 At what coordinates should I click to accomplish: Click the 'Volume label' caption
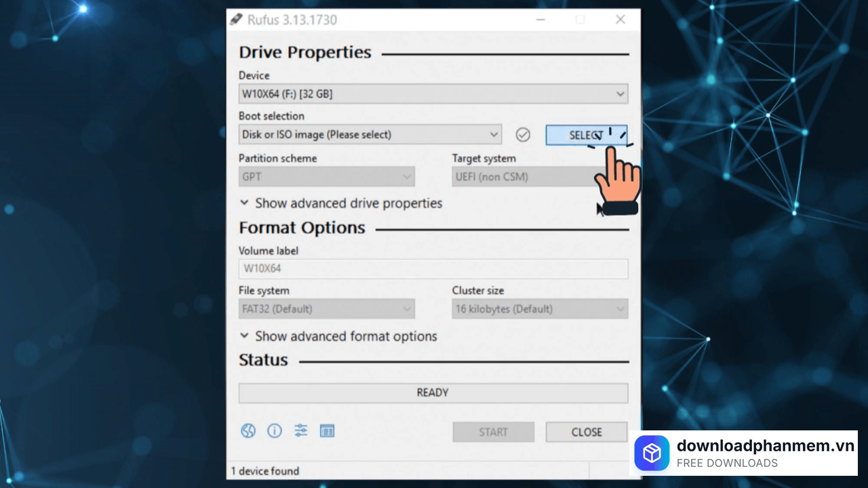point(269,250)
